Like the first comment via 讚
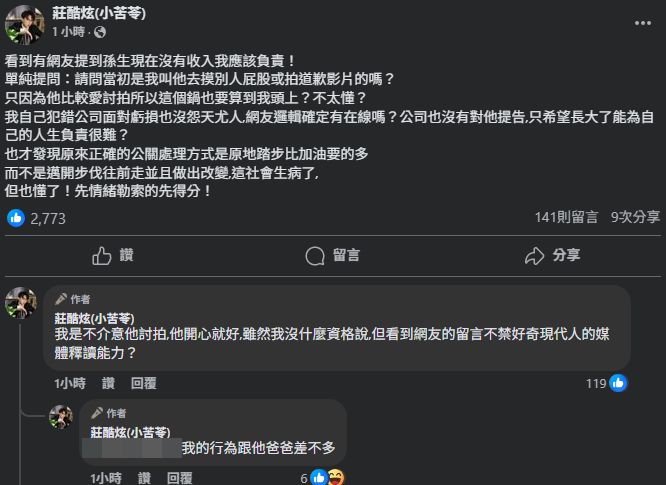 (x=108, y=383)
